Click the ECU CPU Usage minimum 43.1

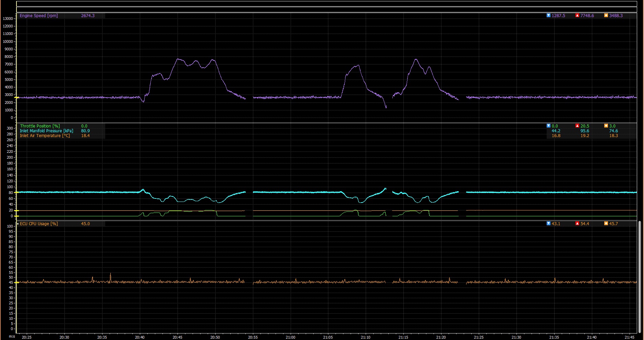556,224
